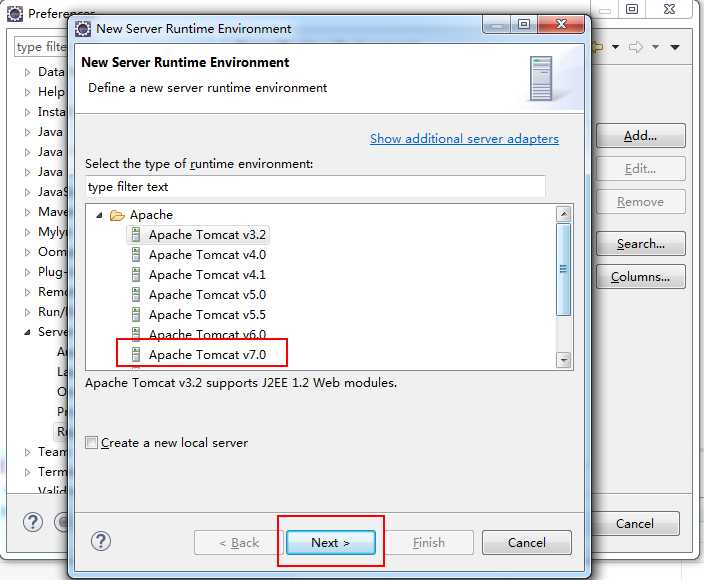Expand the Help node in Preferences tree
This screenshot has width=704, height=580.
tap(27, 92)
